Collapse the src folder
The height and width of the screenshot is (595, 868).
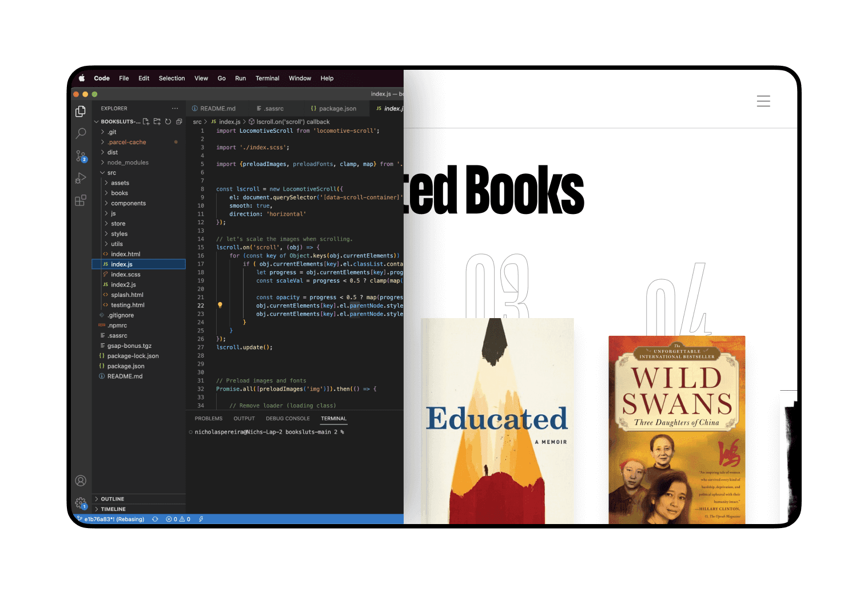tap(138, 173)
